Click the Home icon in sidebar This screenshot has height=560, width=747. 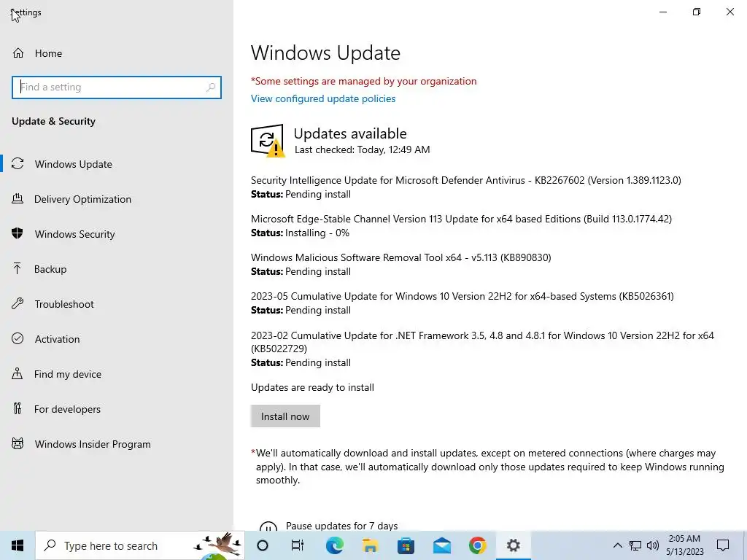tap(18, 52)
